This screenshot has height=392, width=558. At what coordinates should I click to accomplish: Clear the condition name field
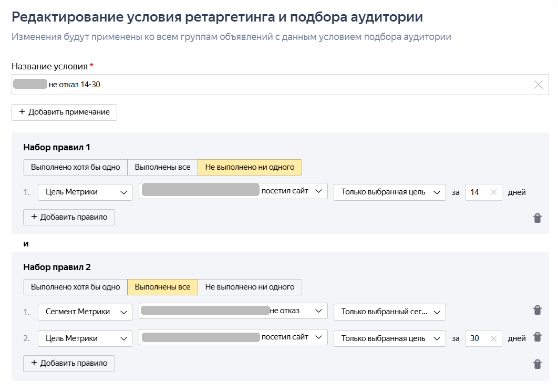[538, 85]
